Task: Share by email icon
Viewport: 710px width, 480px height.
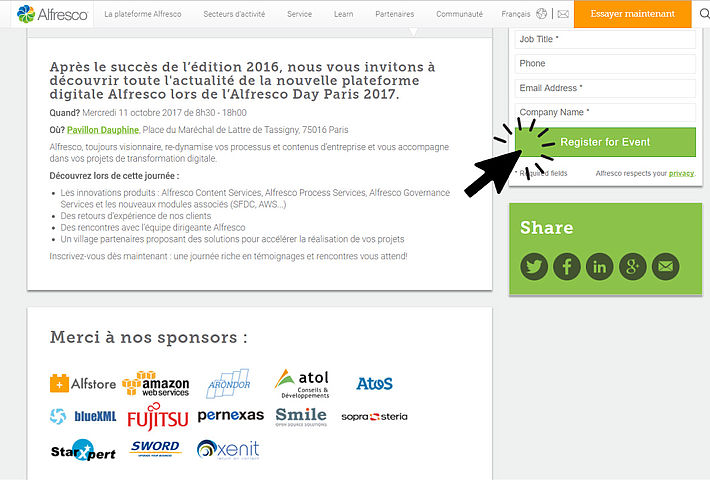Action: [x=665, y=266]
